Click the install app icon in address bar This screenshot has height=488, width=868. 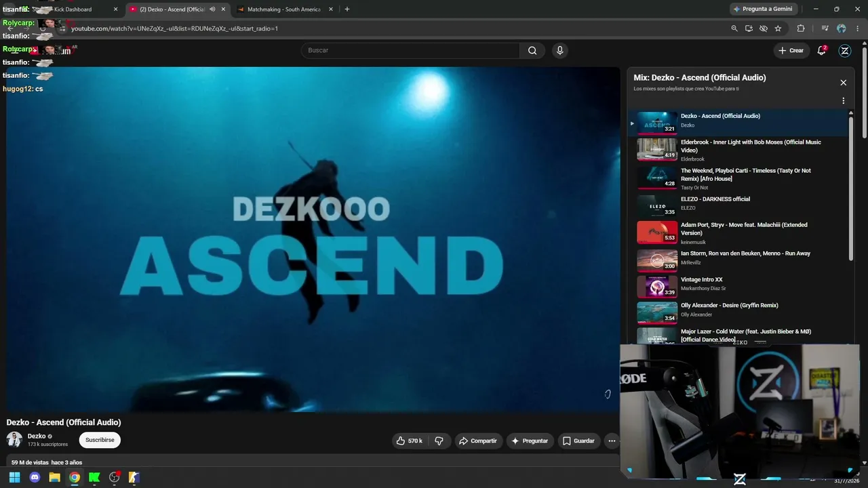(749, 28)
